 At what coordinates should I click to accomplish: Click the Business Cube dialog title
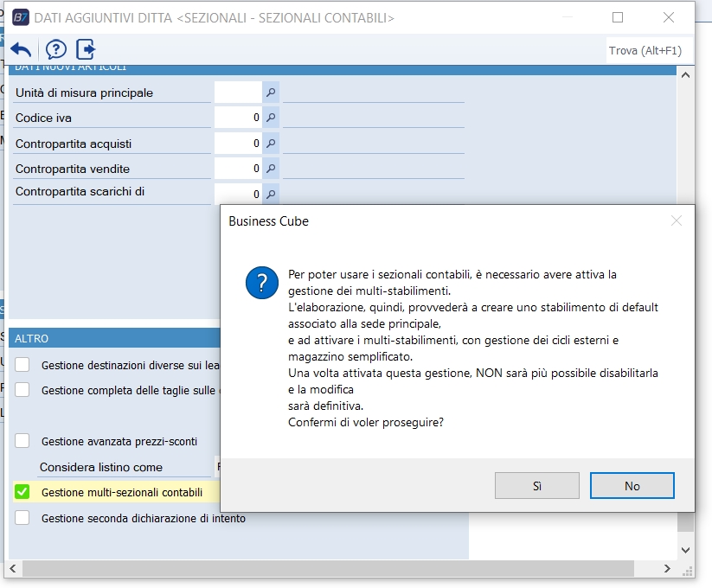[x=268, y=221]
